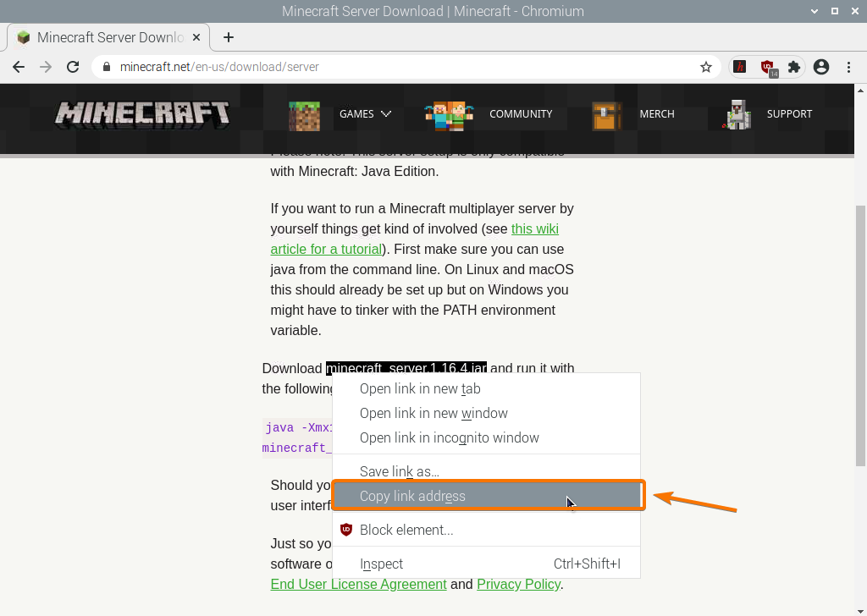Screen dimensions: 867x616
Task: Expand the GAMES dropdown menu
Action: click(366, 114)
